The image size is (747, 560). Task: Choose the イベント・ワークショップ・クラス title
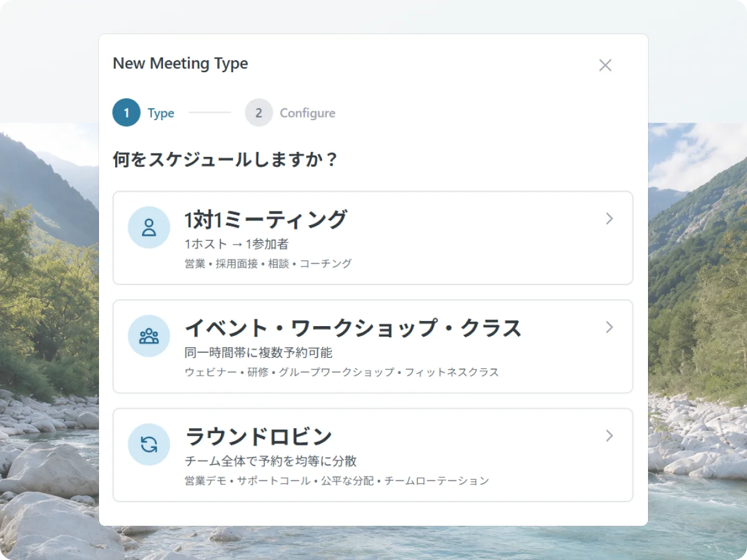[353, 328]
